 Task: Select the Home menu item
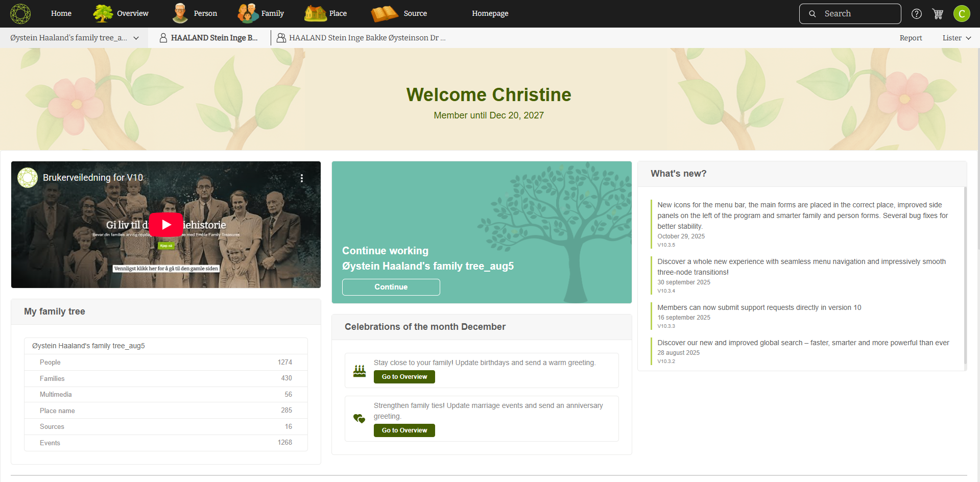tap(61, 14)
